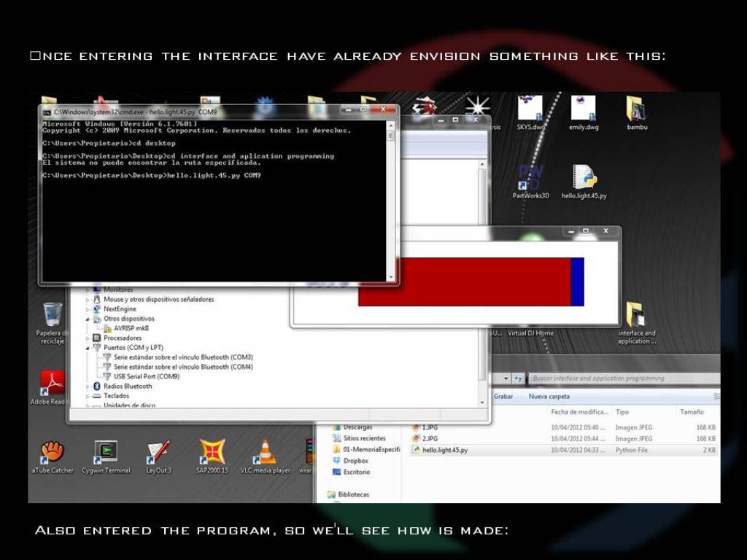Screen dimensions: 747x560
Task: Open the emily.dwg desktop file icon
Action: click(x=584, y=109)
